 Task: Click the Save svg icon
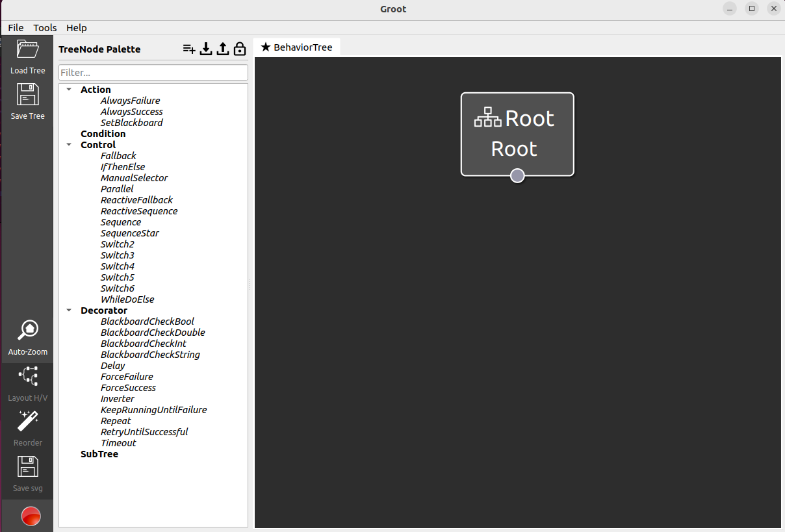click(28, 466)
